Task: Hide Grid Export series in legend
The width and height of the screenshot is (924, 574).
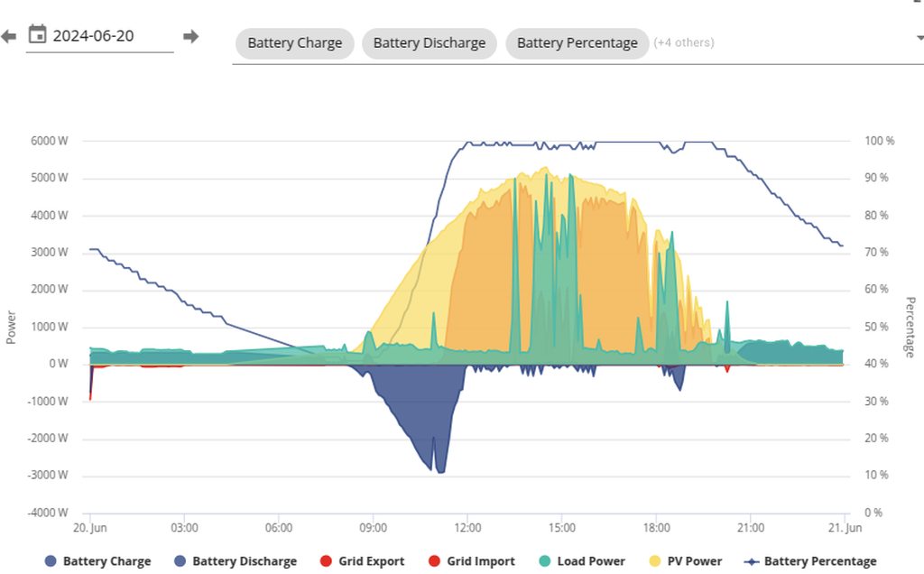Action: (371, 561)
